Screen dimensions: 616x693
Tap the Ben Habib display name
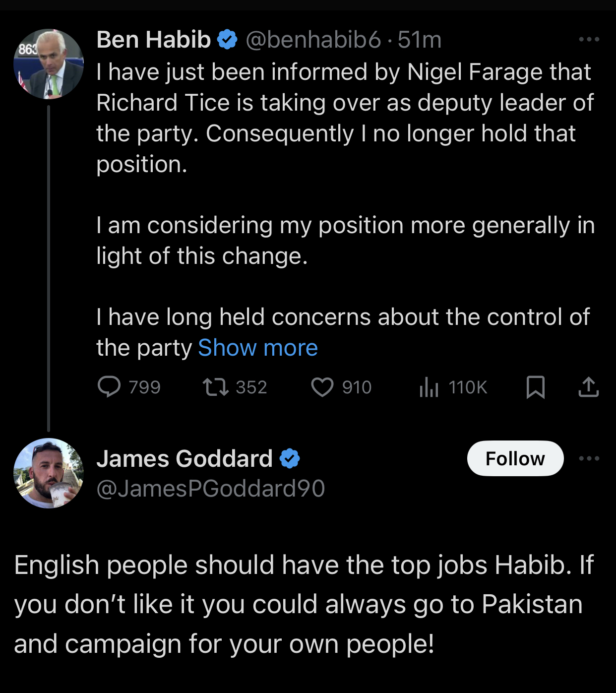[x=154, y=40]
